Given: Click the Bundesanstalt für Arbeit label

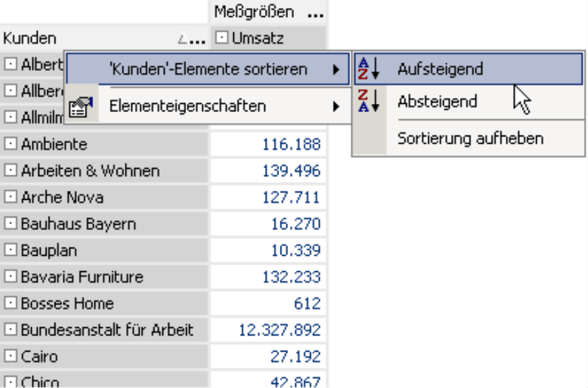Looking at the screenshot, I should click(107, 330).
